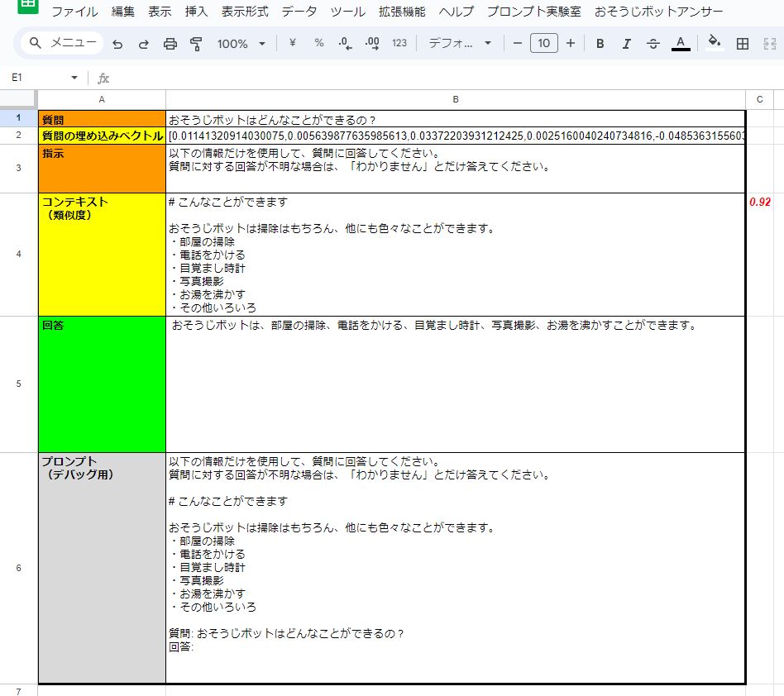Click the print icon
This screenshot has width=784, height=696.
(x=170, y=44)
